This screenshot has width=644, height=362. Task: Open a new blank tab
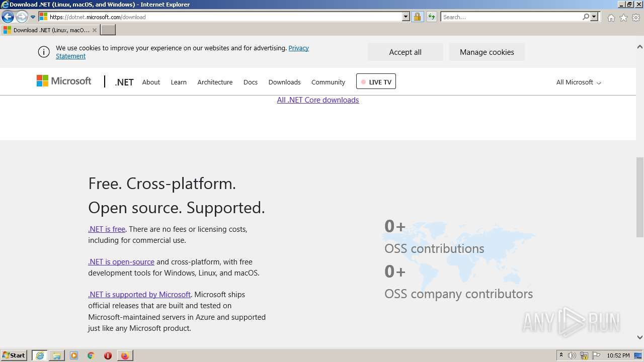coord(108,30)
